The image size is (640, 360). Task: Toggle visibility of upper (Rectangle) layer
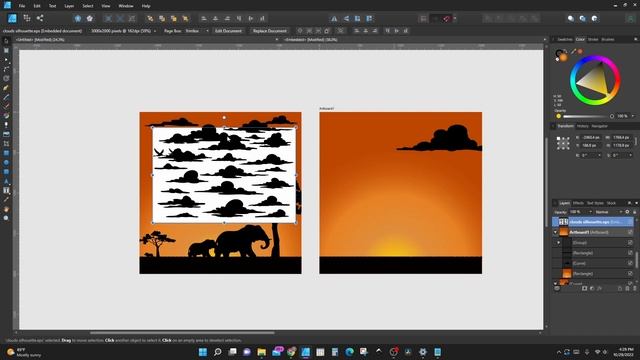point(630,253)
